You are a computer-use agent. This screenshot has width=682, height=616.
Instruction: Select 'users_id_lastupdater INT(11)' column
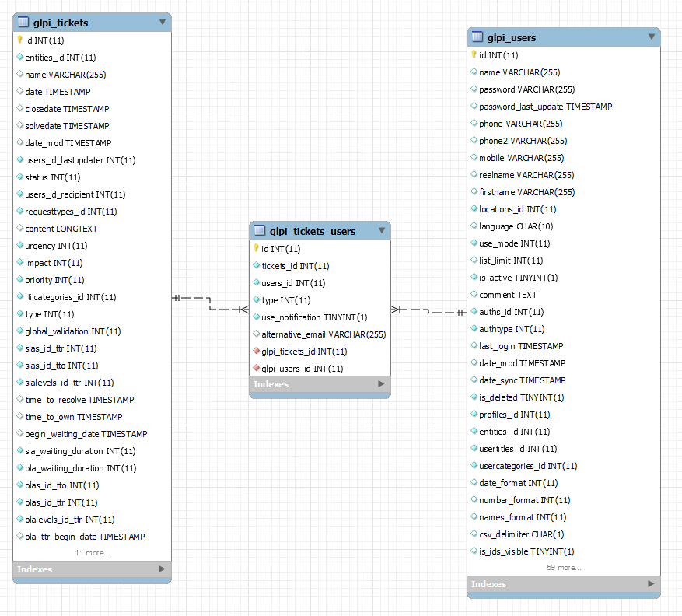click(x=80, y=160)
